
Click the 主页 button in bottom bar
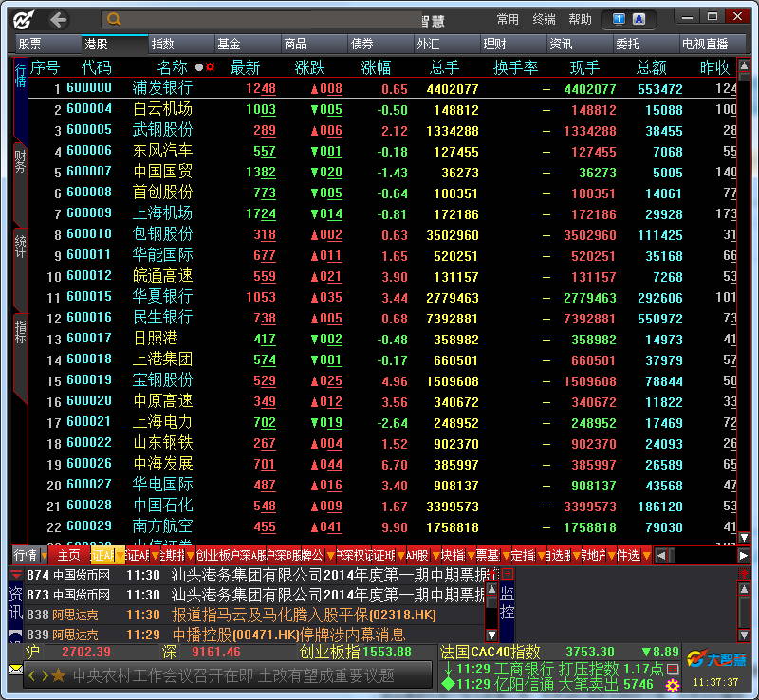pyautogui.click(x=69, y=555)
